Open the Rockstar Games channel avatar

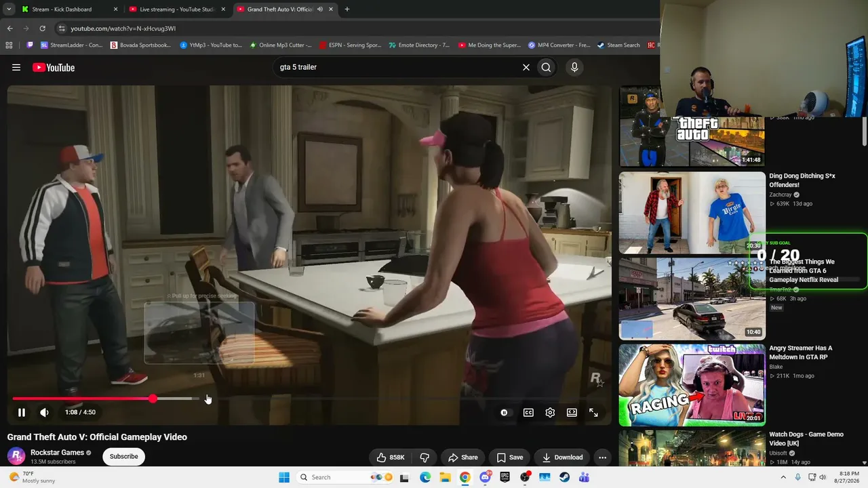(x=16, y=456)
